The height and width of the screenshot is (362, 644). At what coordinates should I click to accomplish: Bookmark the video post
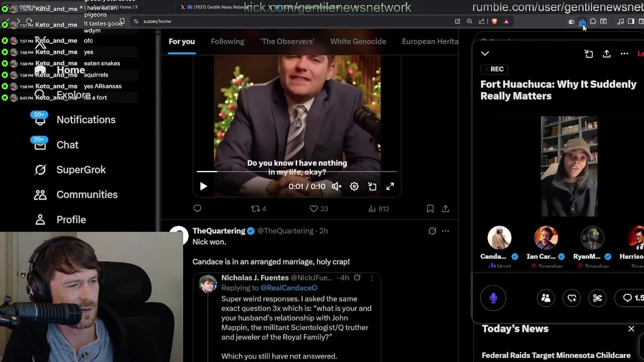(x=430, y=209)
